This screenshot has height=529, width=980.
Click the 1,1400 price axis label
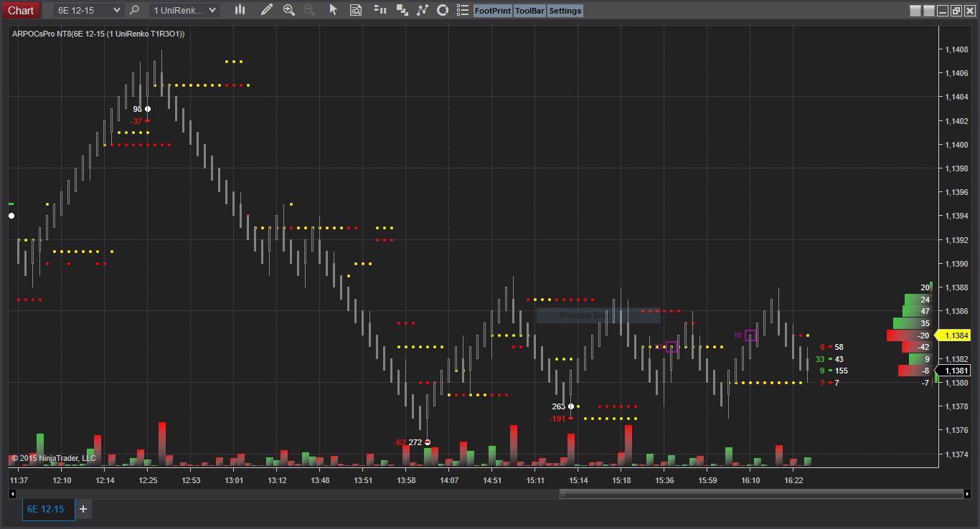click(x=956, y=145)
